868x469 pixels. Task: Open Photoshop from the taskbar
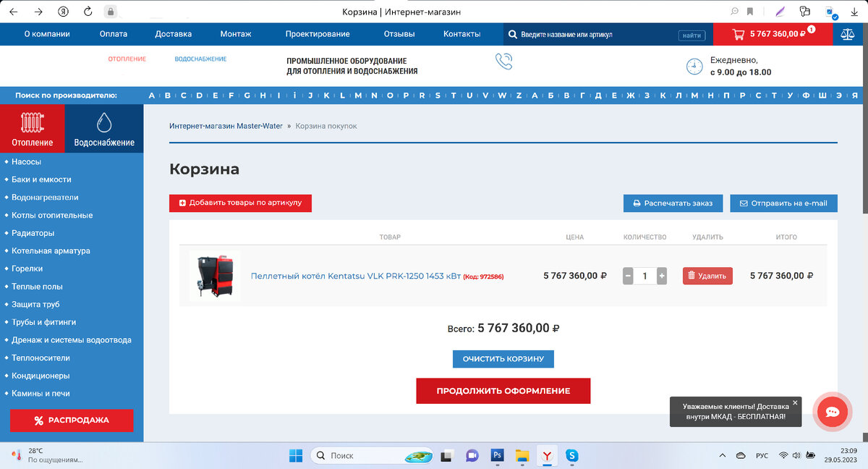point(497,455)
